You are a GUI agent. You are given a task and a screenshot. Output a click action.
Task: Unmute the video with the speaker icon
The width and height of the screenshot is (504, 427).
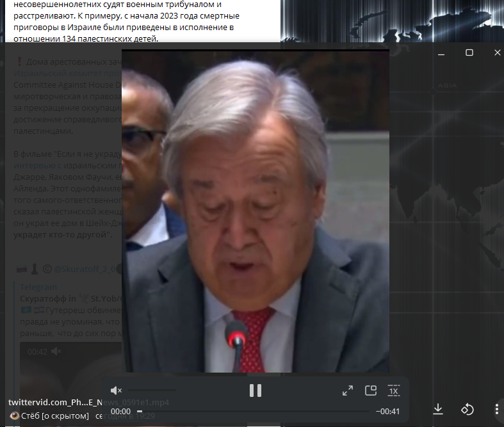[116, 391]
